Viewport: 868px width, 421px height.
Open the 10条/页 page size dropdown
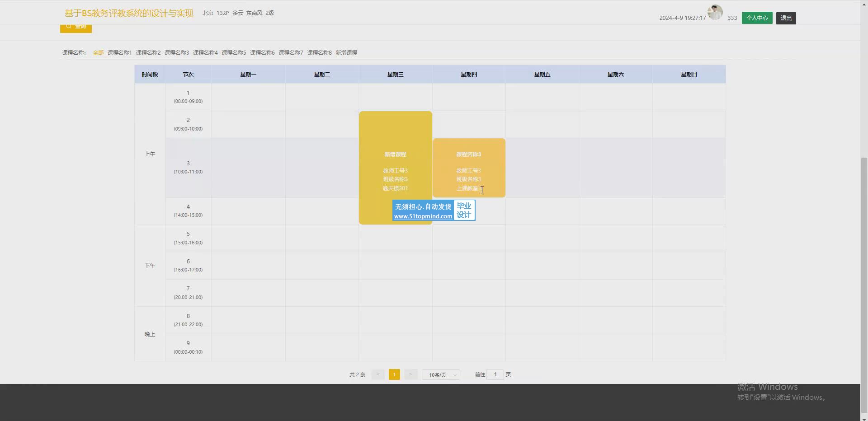[x=441, y=374]
